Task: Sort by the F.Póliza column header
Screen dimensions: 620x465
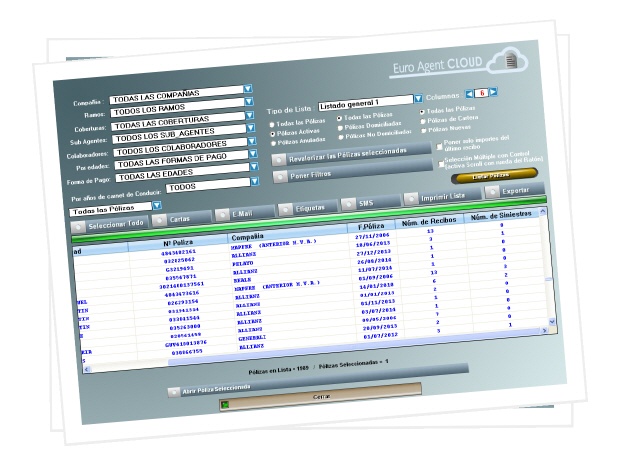Action: click(371, 226)
